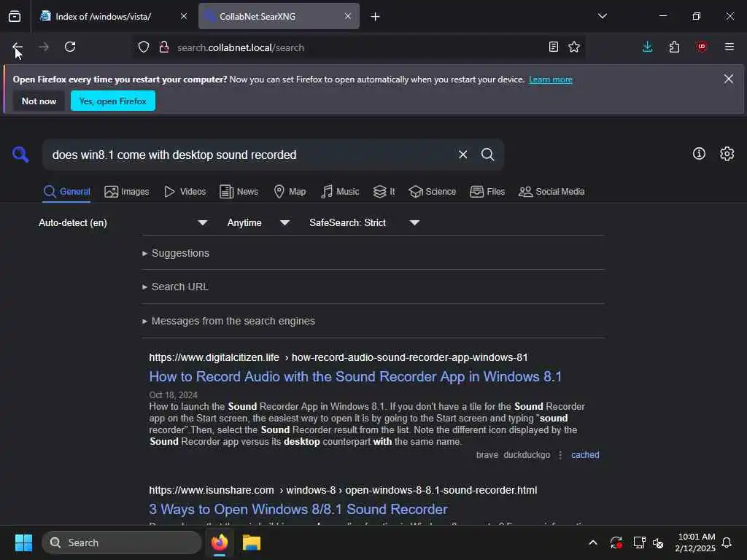The width and height of the screenshot is (747, 560).
Task: Open the Firefox downloads panel
Action: click(x=648, y=47)
